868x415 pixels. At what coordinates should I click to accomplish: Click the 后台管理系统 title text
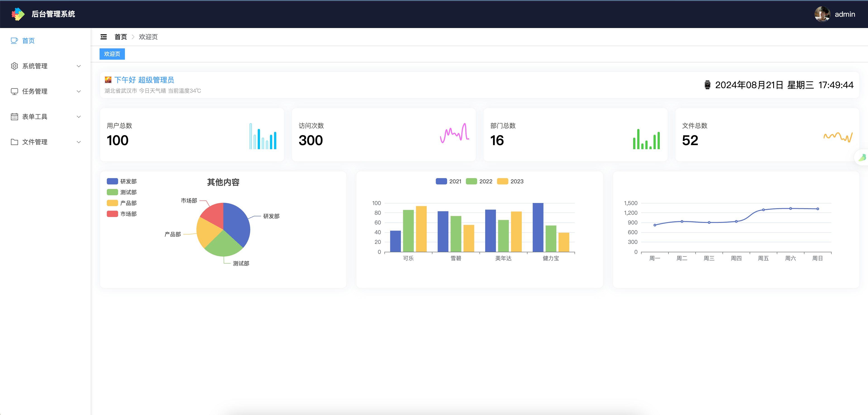pyautogui.click(x=53, y=14)
